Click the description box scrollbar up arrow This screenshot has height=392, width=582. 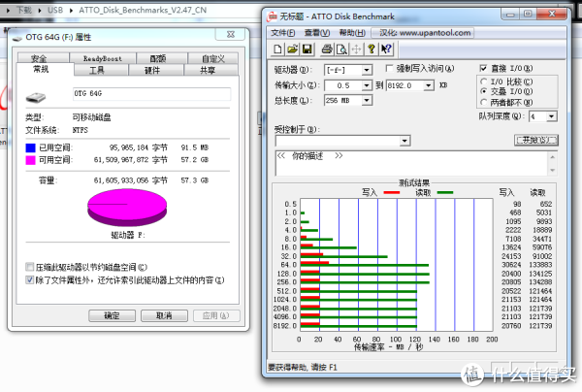(553, 157)
